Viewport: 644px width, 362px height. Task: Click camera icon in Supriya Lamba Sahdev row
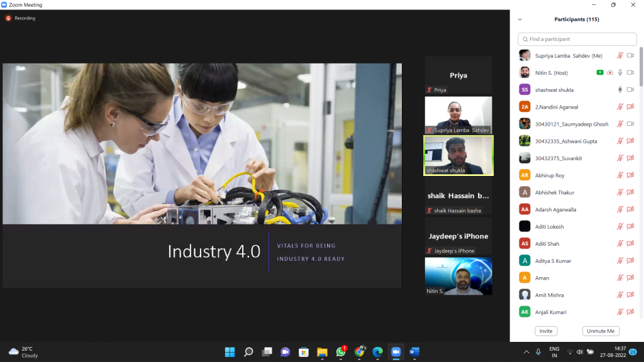(x=630, y=55)
